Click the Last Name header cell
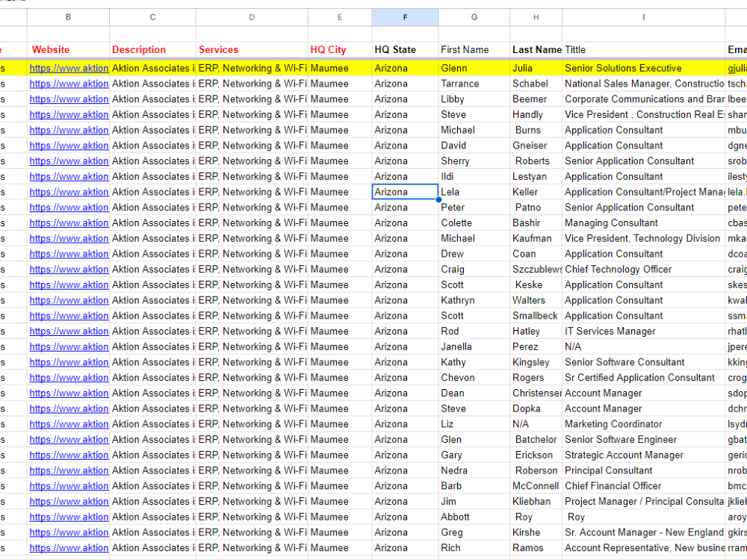 pos(536,49)
